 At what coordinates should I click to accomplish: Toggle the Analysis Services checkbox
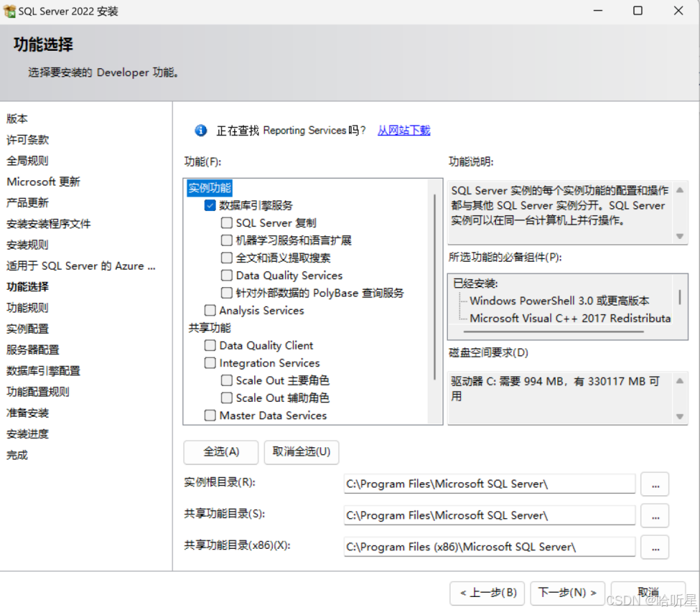(x=210, y=310)
